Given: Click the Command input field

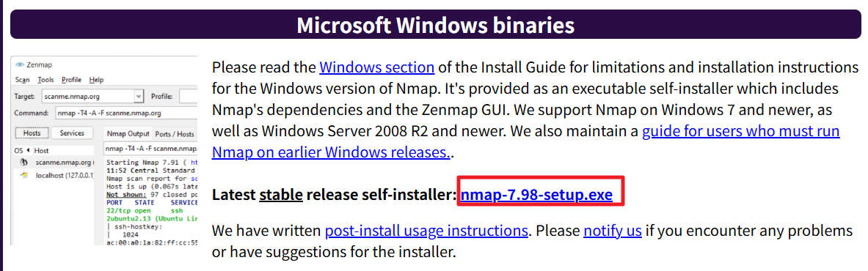Looking at the screenshot, I should (126, 113).
